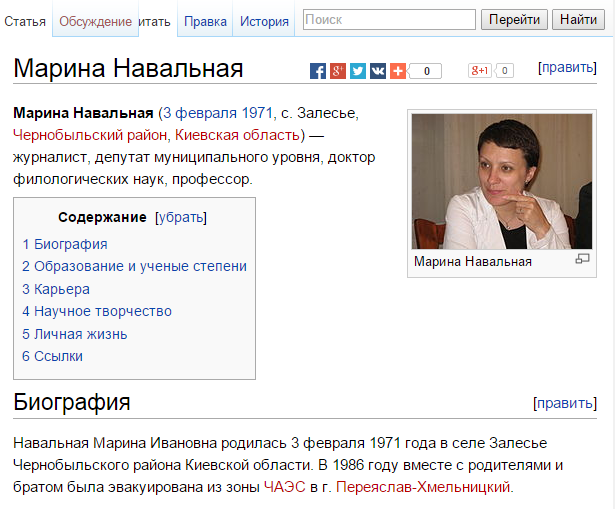615x509 pixels.
Task: Enlarge photo via magnify icon in caption
Action: (x=582, y=258)
